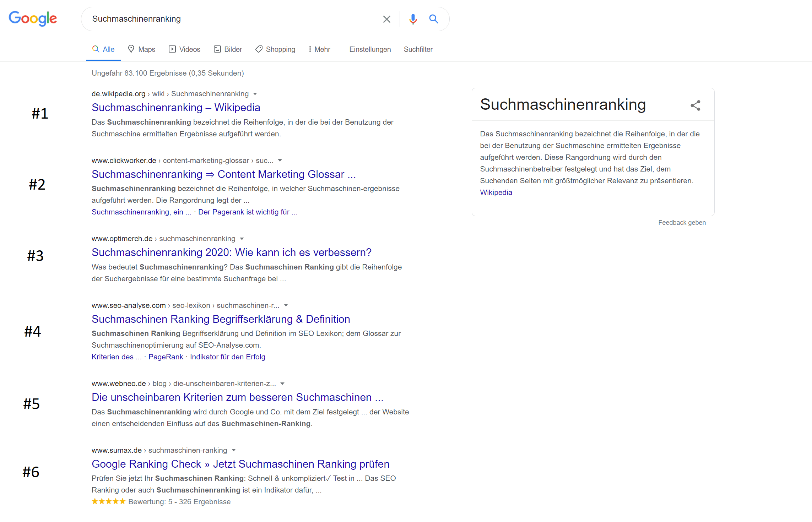The width and height of the screenshot is (812, 522).
Task: Share the Suchmaschinenranking knowledge panel
Action: (695, 105)
